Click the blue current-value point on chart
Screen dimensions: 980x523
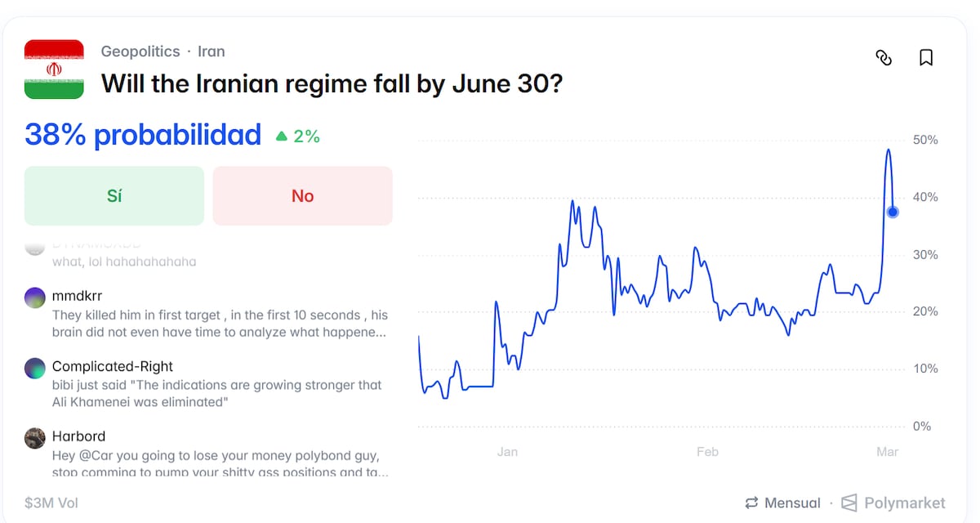tap(893, 212)
